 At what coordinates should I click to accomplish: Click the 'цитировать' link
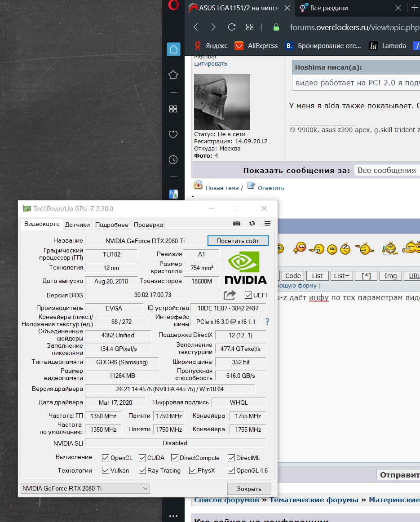point(211,64)
